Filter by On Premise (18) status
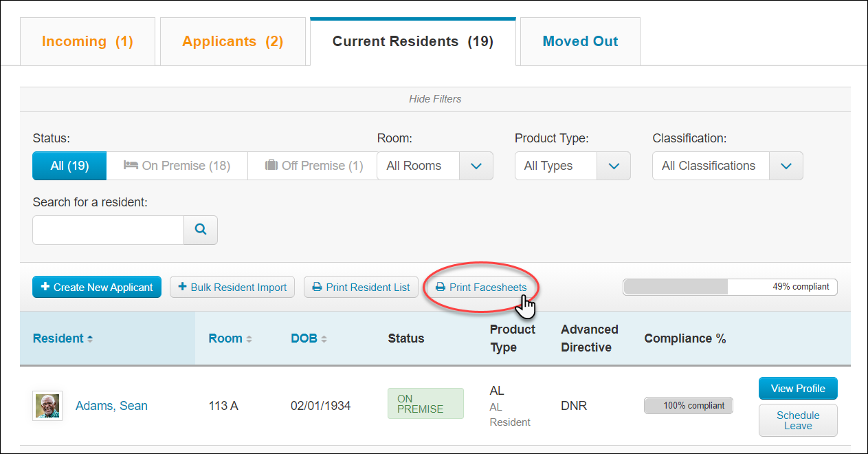This screenshot has height=454, width=868. point(177,166)
